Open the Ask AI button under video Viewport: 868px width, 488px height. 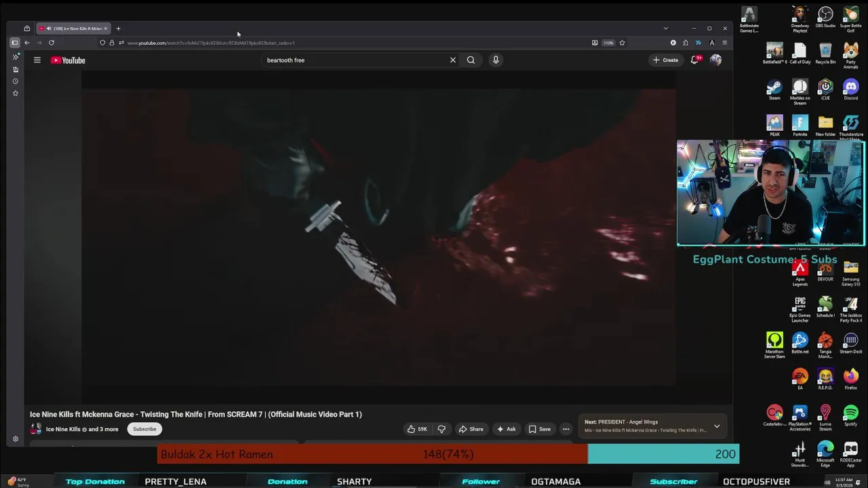506,429
